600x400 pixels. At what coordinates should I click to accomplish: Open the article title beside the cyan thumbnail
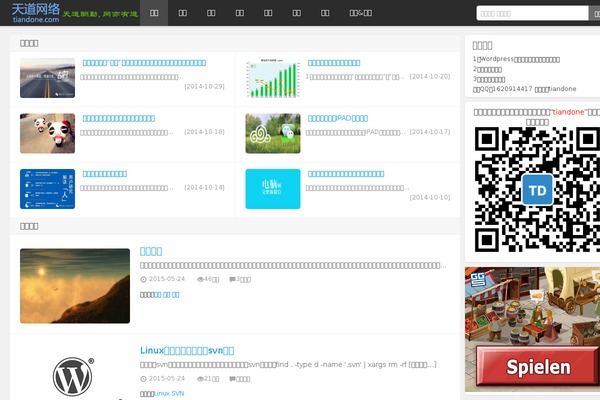point(346,174)
